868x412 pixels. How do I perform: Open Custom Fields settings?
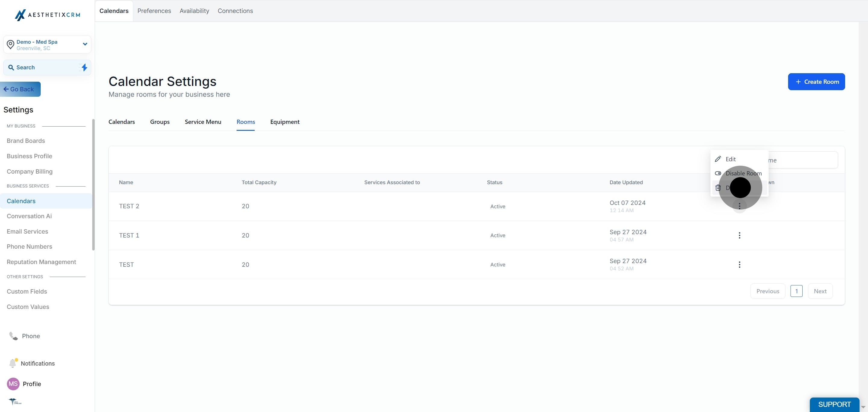point(27,291)
